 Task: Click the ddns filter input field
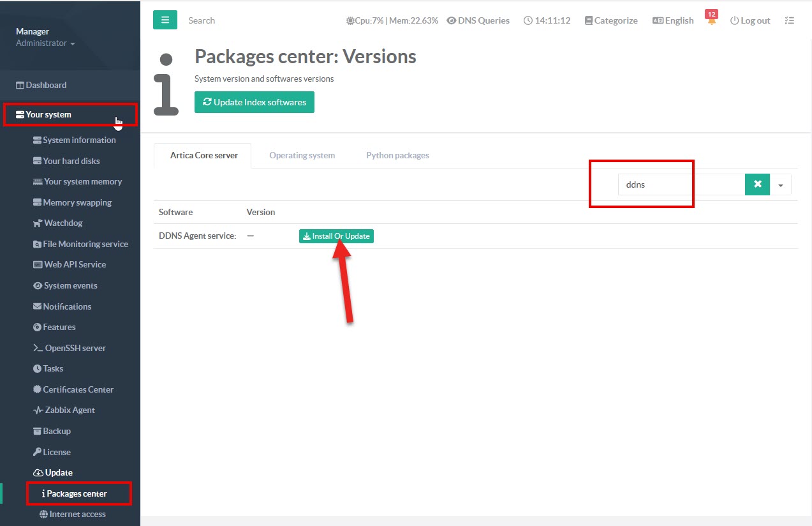pos(681,184)
